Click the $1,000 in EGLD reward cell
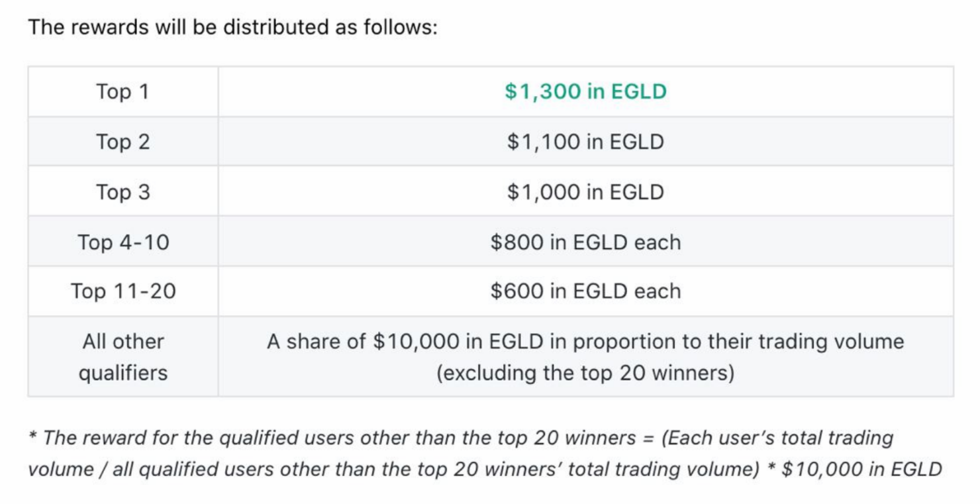 pos(585,192)
